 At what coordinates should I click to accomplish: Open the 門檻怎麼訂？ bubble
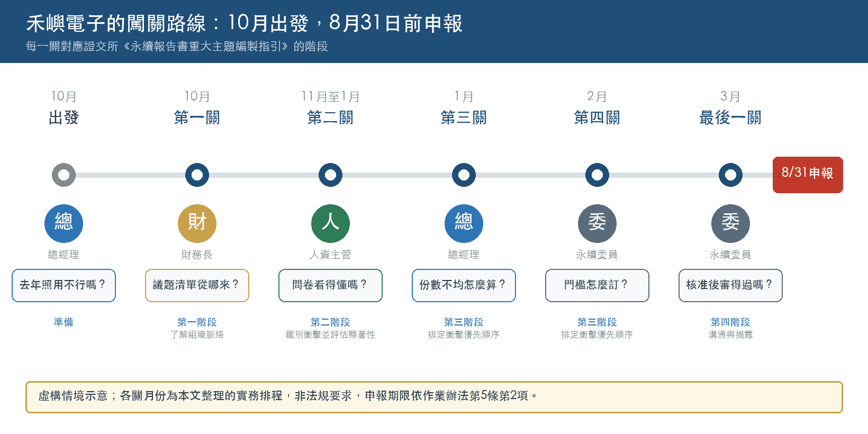coord(597,285)
